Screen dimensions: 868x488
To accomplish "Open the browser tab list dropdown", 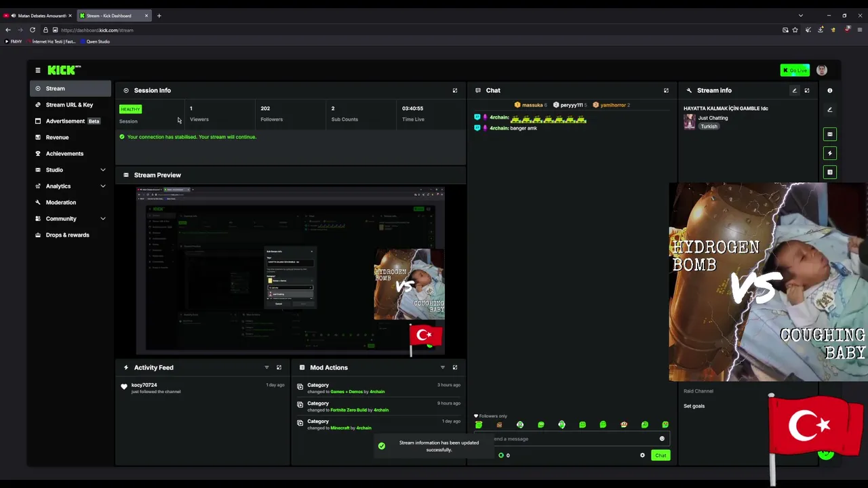I will click(x=801, y=16).
